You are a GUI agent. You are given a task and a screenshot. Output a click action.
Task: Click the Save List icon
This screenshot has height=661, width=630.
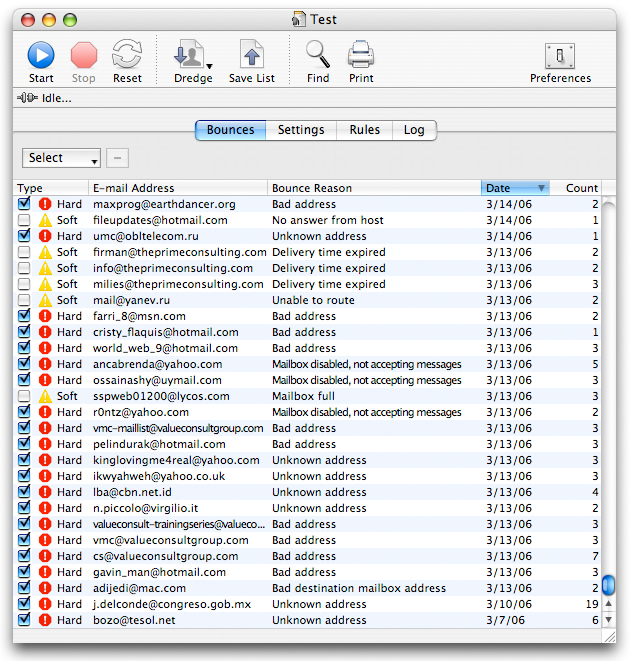tap(252, 54)
